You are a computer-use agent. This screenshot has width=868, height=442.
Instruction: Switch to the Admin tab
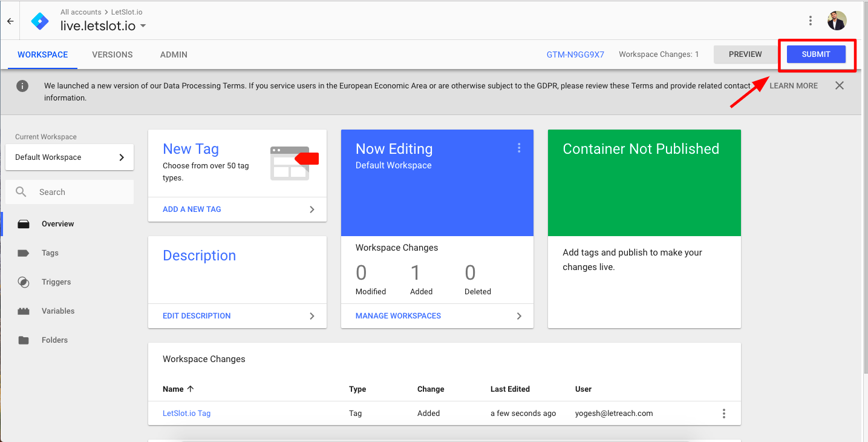coord(174,54)
